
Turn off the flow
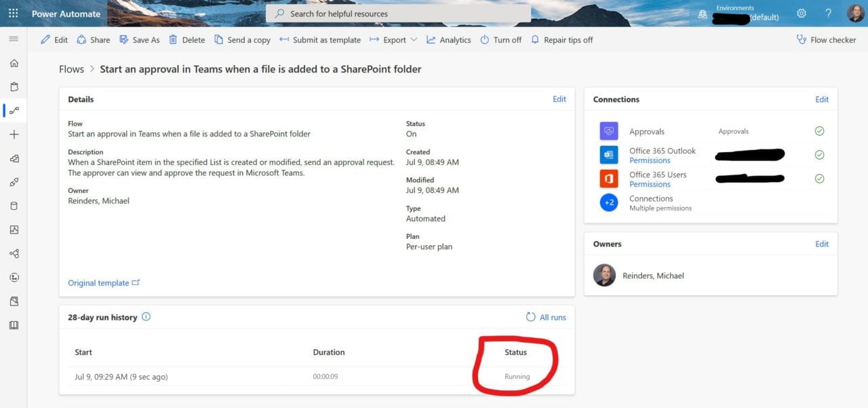(x=500, y=40)
